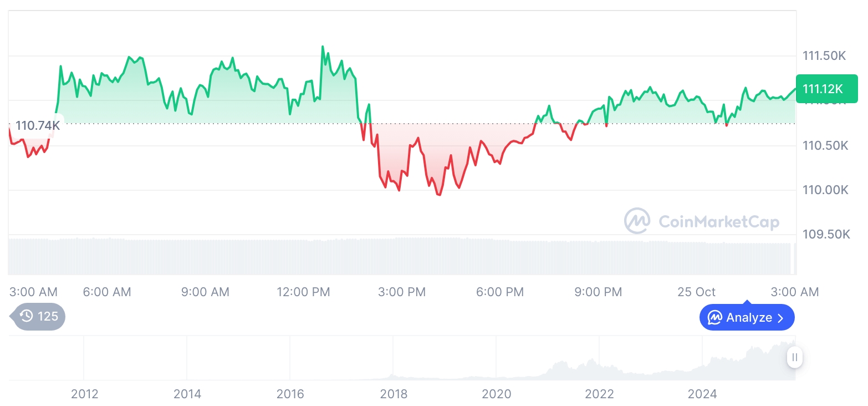Click the range slider handle at right edge
868x406 pixels.
coord(794,357)
